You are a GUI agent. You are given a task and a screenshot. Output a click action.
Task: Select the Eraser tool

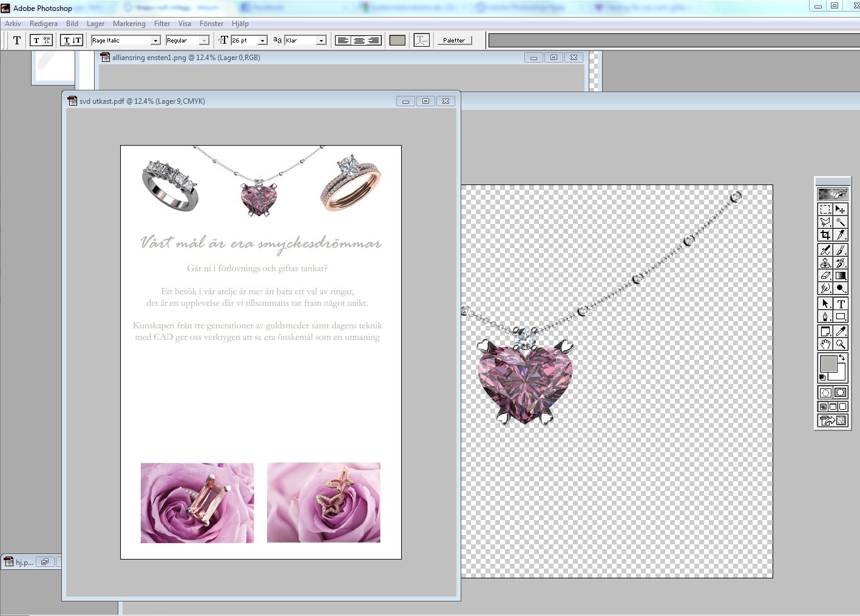pos(825,276)
